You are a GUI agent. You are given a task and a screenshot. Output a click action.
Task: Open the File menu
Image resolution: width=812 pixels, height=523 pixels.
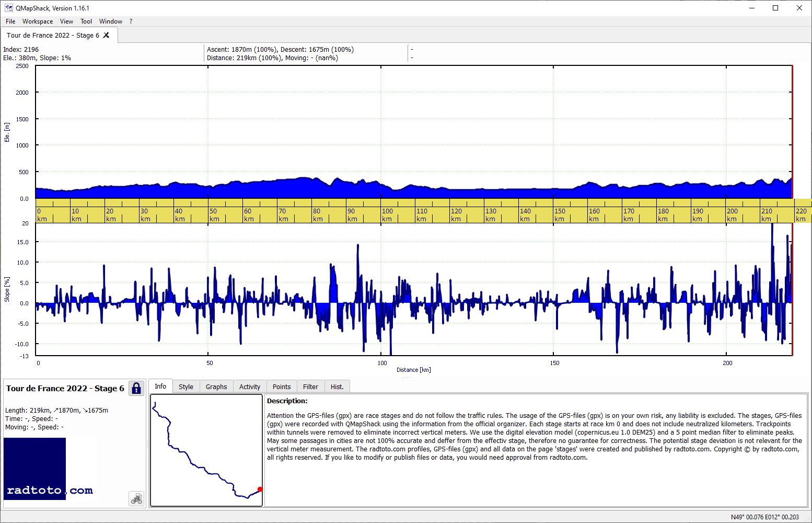[10, 21]
